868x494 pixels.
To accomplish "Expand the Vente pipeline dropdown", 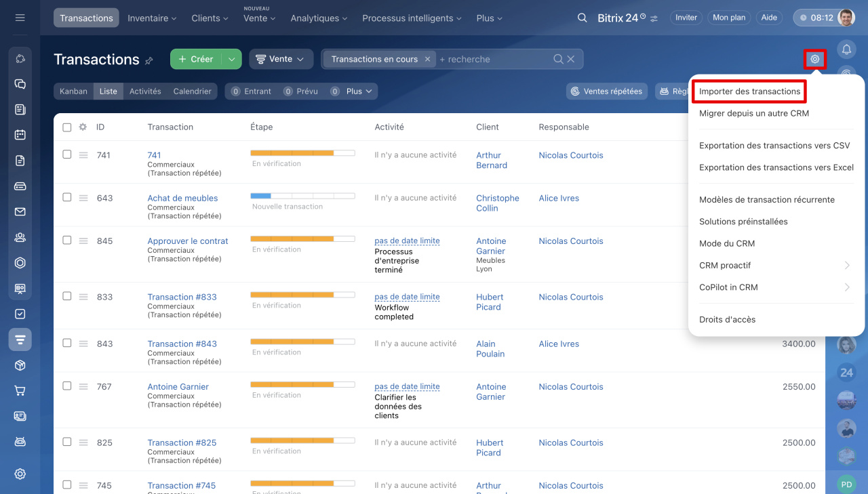I will 281,59.
